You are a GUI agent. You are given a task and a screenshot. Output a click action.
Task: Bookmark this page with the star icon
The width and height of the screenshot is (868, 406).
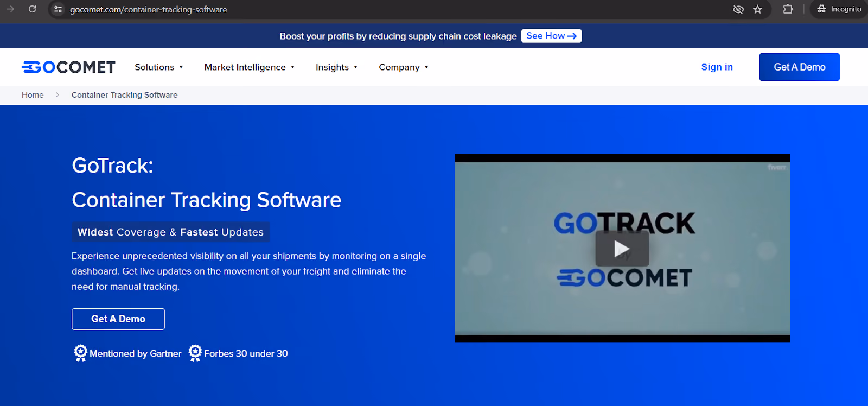758,9
